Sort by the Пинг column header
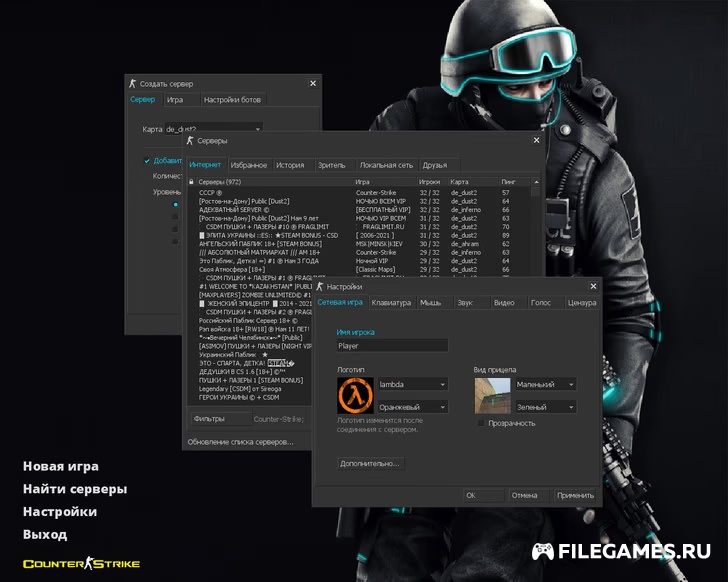 pos(515,182)
